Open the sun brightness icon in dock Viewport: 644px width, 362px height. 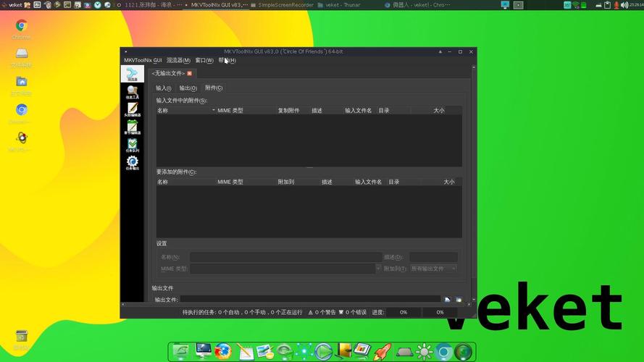424,352
